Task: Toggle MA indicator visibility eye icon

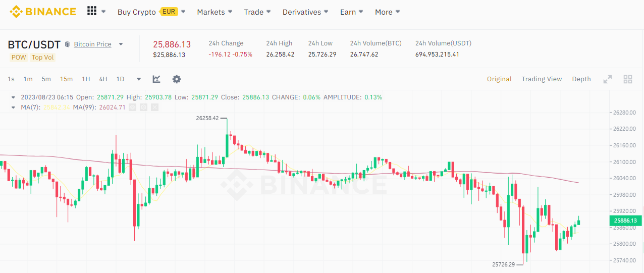Action: (x=132, y=107)
